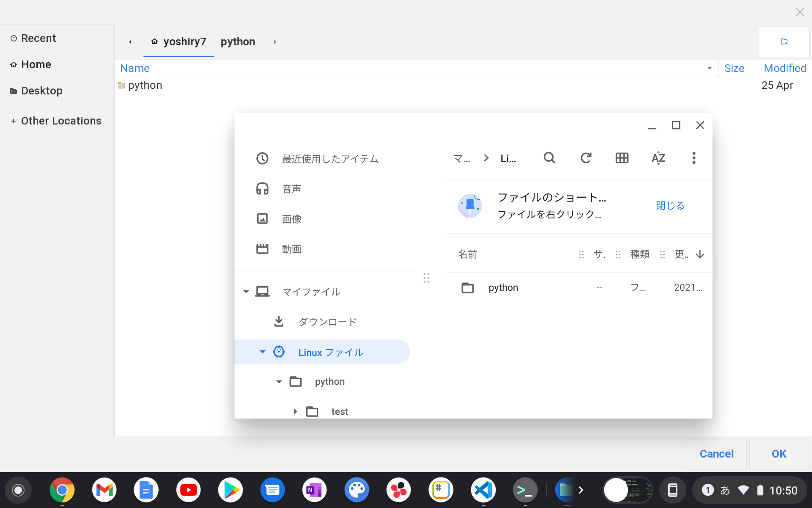Open the ダウンロード (Downloads) folder
812x508 pixels.
(x=327, y=322)
